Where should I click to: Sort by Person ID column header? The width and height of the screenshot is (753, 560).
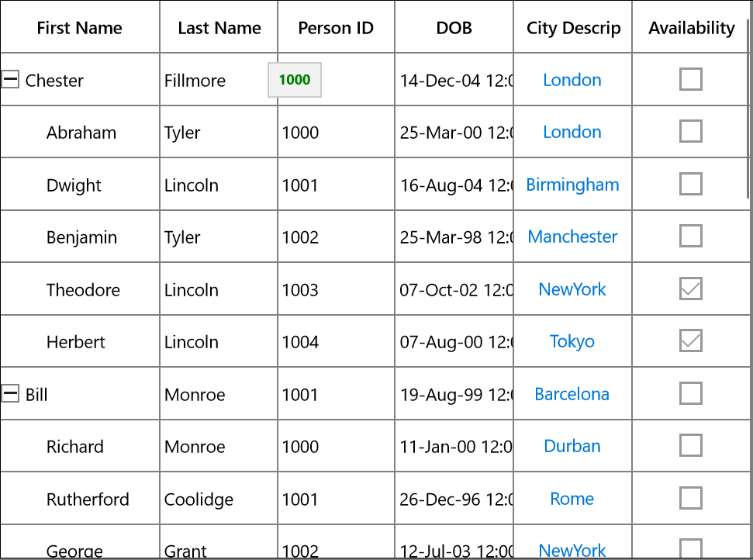click(x=336, y=27)
